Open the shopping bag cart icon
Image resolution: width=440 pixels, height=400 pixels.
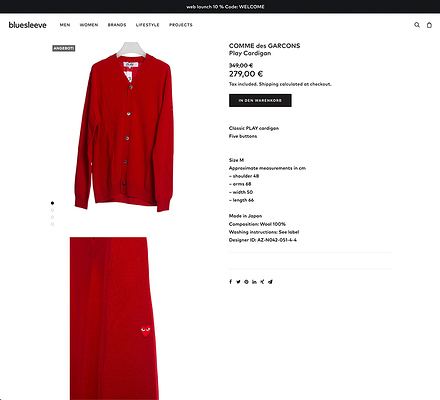[429, 25]
